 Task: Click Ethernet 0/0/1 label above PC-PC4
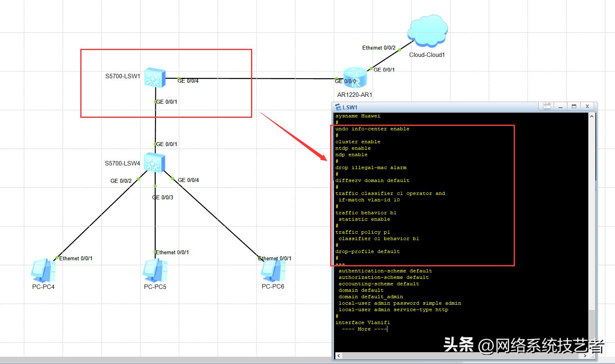[x=76, y=259]
